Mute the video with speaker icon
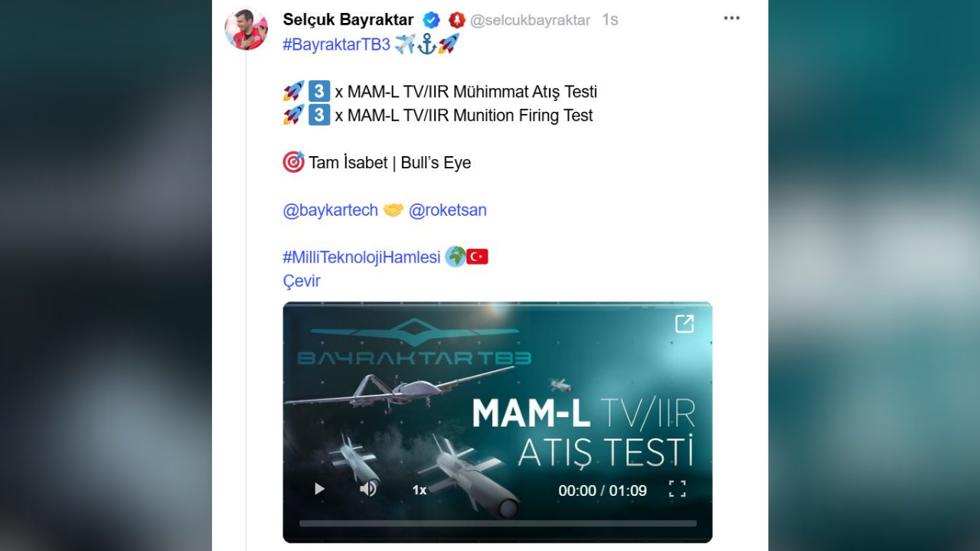 [368, 489]
